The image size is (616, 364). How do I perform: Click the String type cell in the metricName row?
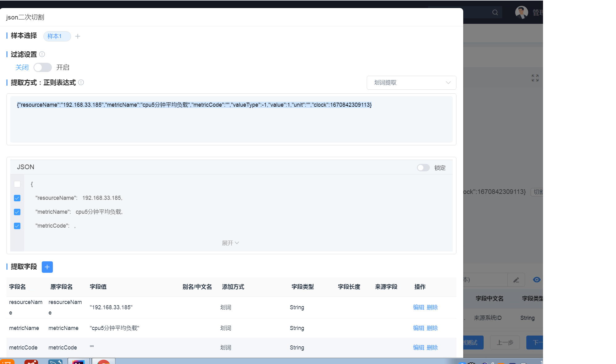[x=297, y=328]
